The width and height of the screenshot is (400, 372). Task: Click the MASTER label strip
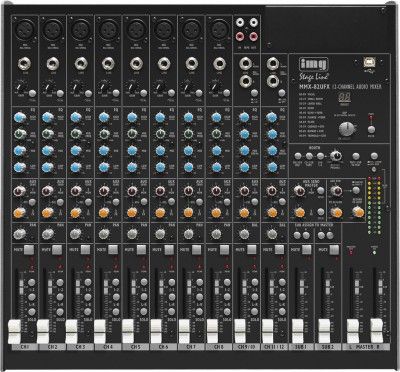pos(366,347)
